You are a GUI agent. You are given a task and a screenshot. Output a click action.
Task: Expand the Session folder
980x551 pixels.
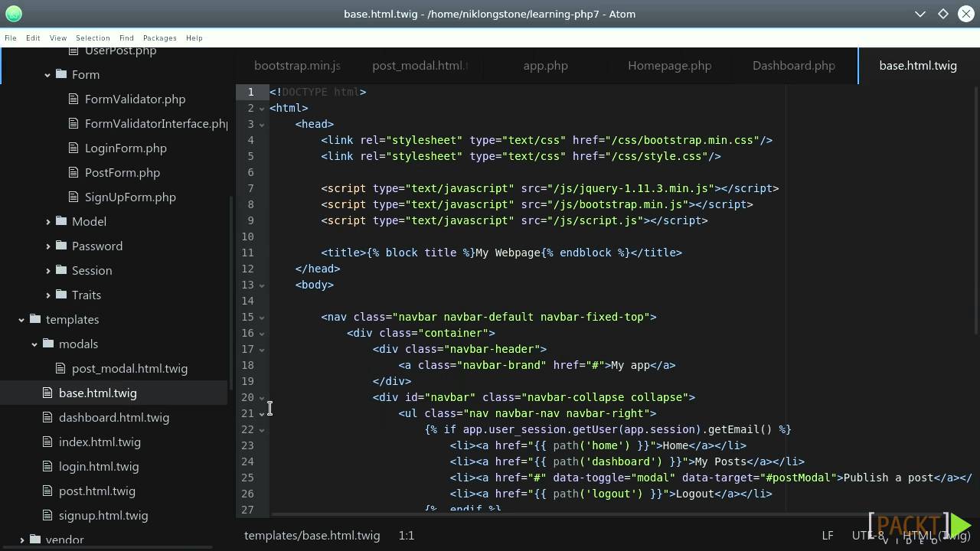(x=47, y=270)
